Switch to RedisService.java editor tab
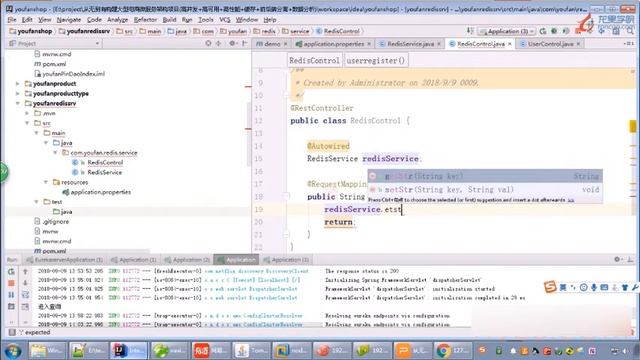This screenshot has height=360, width=640. [x=410, y=44]
